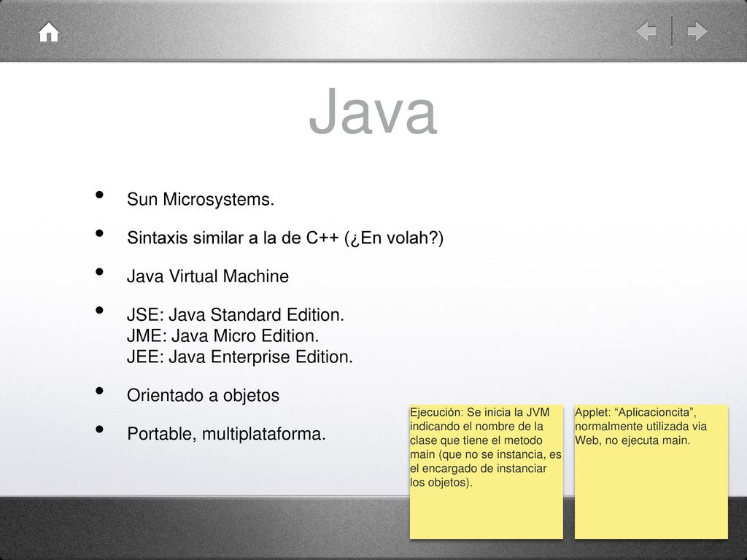Open the Applet yellow sticky note
The image size is (747, 560).
click(651, 472)
